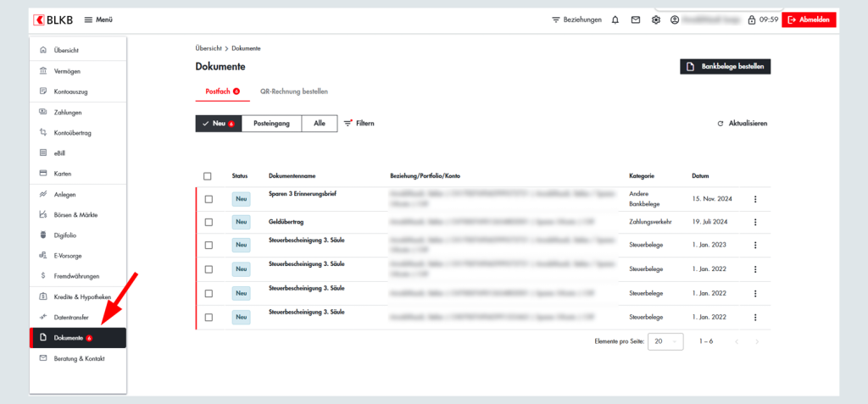
Task: Open the Elemente pro Seite dropdown
Action: coord(665,341)
